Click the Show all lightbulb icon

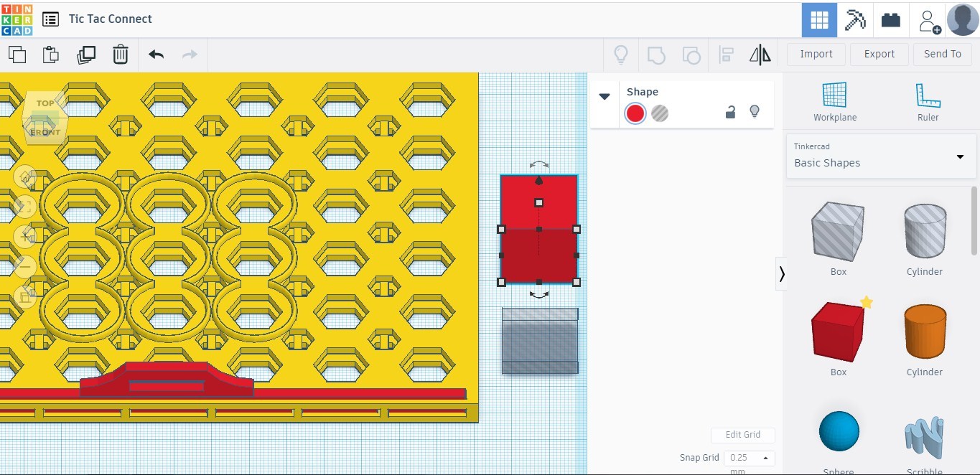pos(620,55)
